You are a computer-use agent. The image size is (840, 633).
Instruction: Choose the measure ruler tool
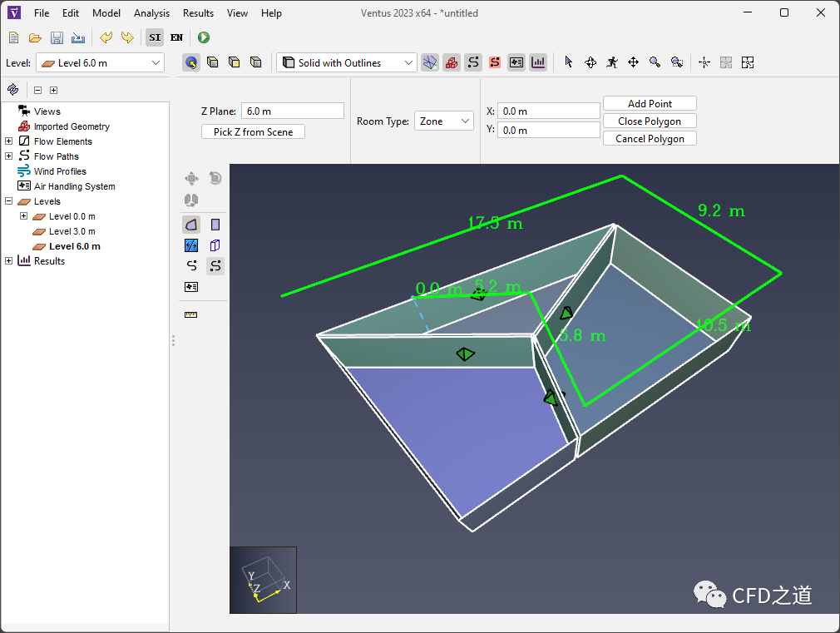[191, 315]
